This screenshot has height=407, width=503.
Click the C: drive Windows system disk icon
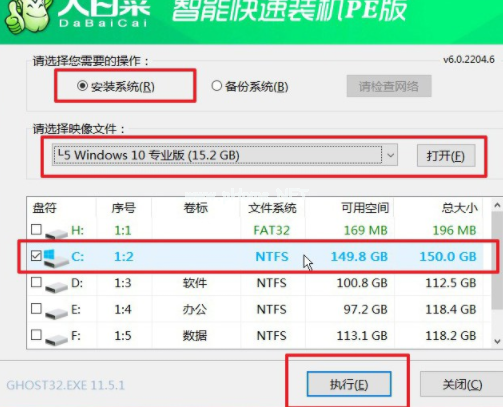(56, 258)
